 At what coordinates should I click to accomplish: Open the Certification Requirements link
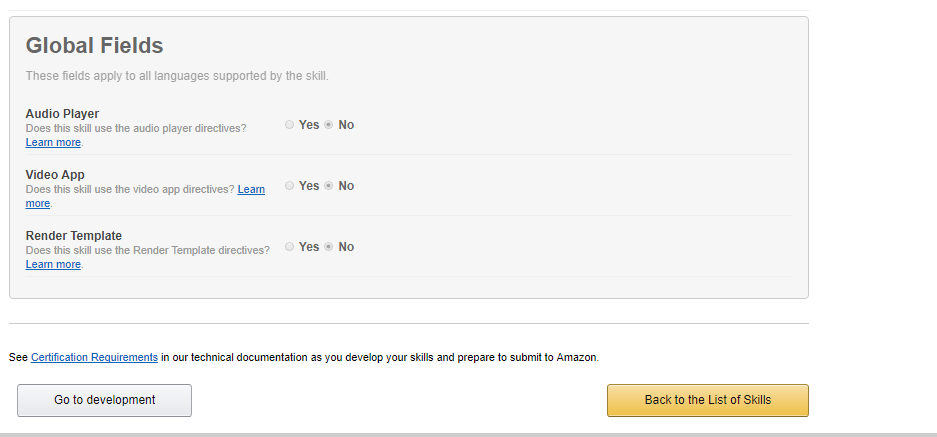[x=94, y=357]
